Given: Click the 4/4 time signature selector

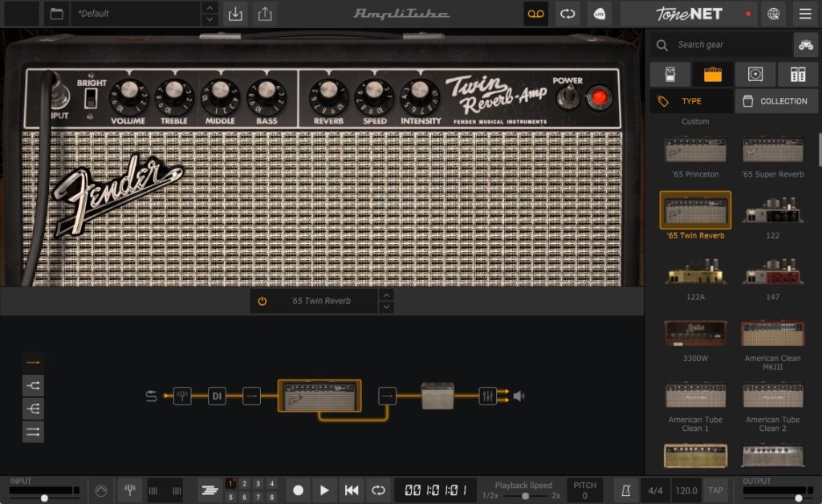Looking at the screenshot, I should (655, 490).
